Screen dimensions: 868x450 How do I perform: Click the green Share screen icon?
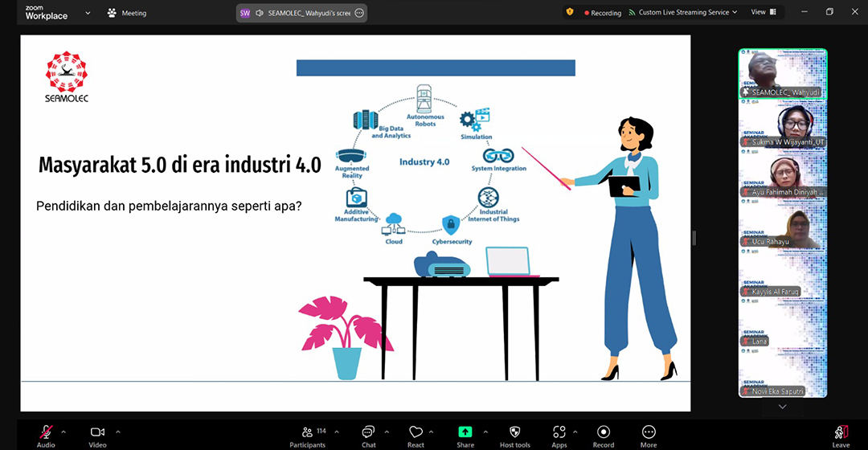click(x=465, y=432)
